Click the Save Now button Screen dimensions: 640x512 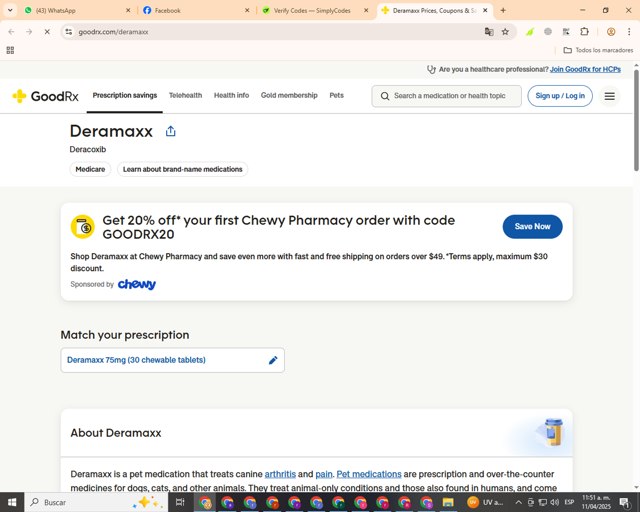click(x=532, y=227)
